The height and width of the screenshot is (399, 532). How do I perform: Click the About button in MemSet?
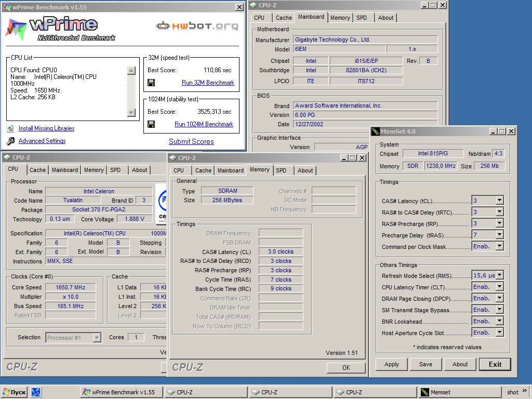coord(460,364)
